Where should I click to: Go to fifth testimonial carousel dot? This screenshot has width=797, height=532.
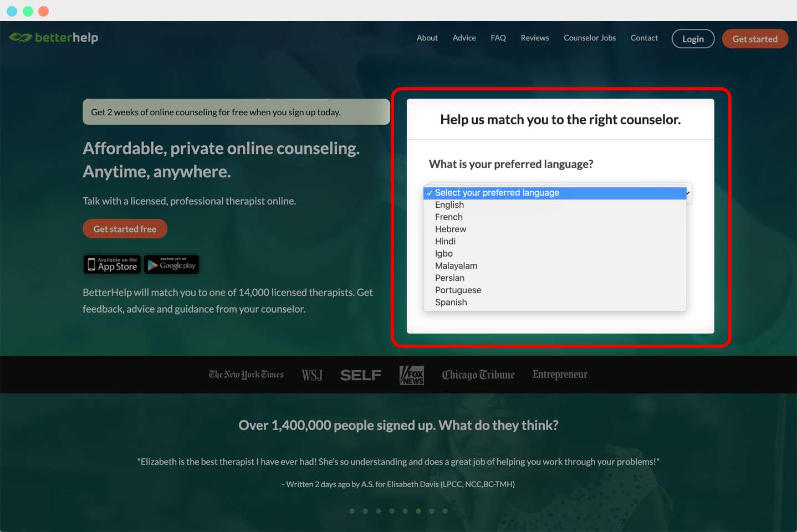(405, 511)
